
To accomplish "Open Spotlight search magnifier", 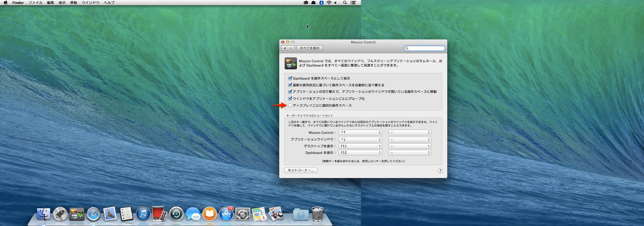I will tap(345, 3).
